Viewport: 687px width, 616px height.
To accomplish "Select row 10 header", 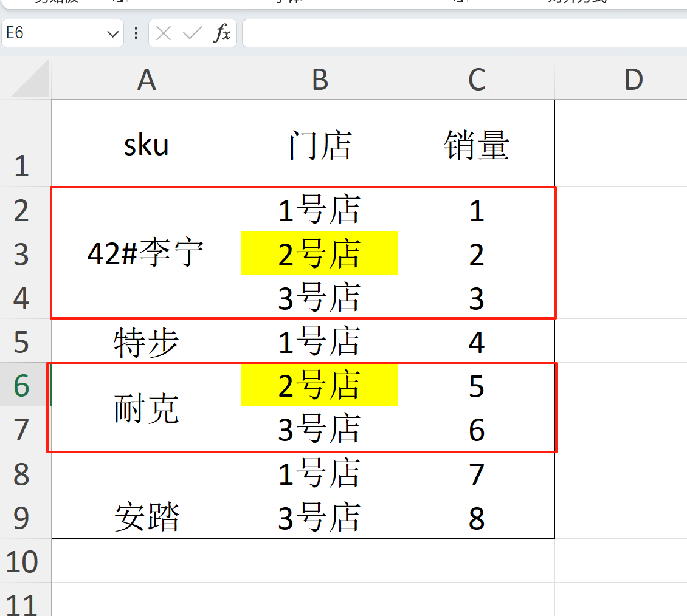I will 26,561.
